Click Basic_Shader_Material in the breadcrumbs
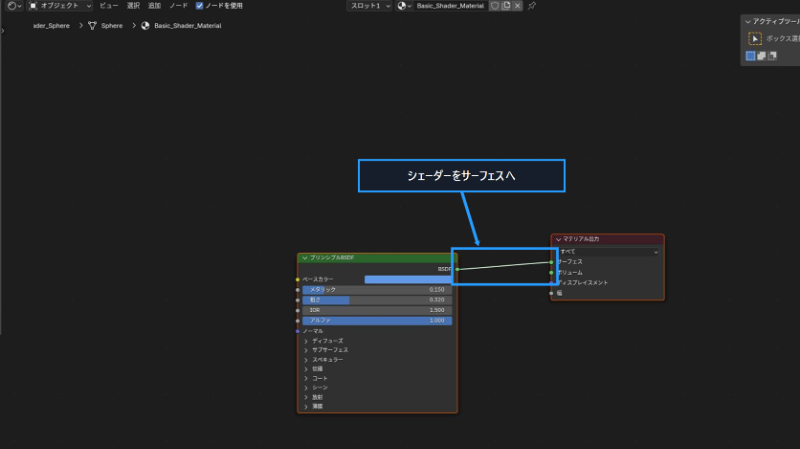The height and width of the screenshot is (449, 800). pyautogui.click(x=188, y=26)
